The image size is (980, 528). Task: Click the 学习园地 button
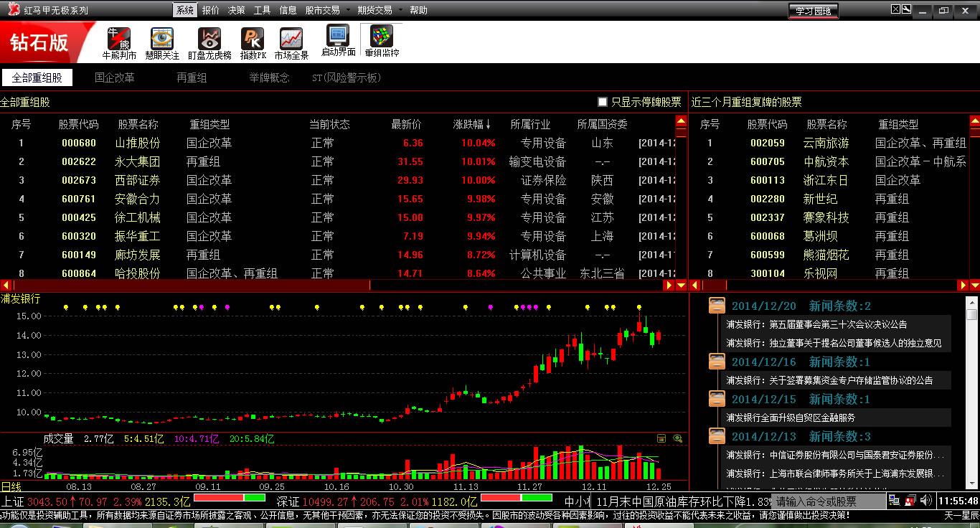click(813, 11)
